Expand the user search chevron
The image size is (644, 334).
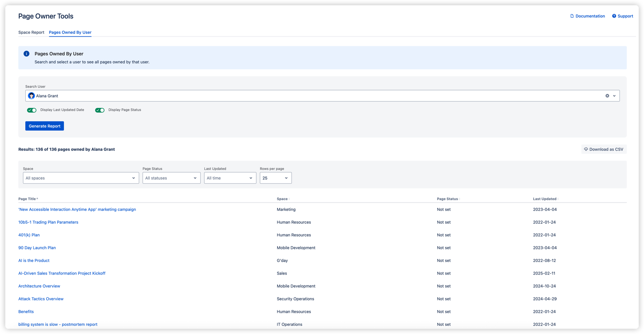[x=615, y=96]
